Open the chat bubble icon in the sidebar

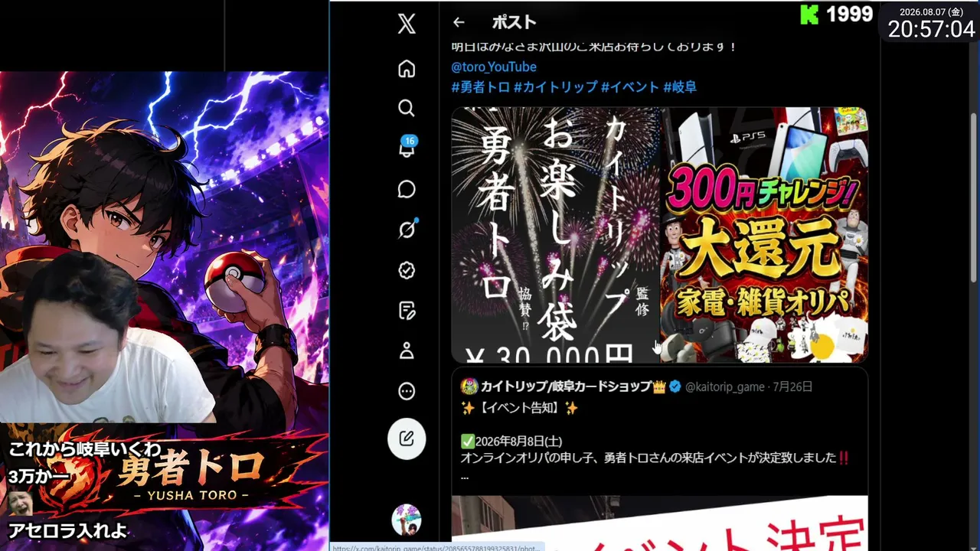pyautogui.click(x=407, y=189)
